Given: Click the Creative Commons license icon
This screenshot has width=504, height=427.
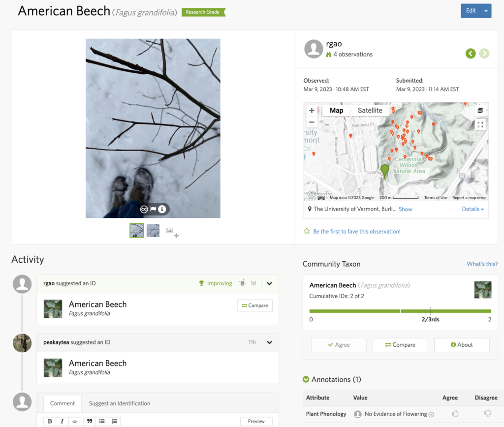Looking at the screenshot, I should [144, 209].
